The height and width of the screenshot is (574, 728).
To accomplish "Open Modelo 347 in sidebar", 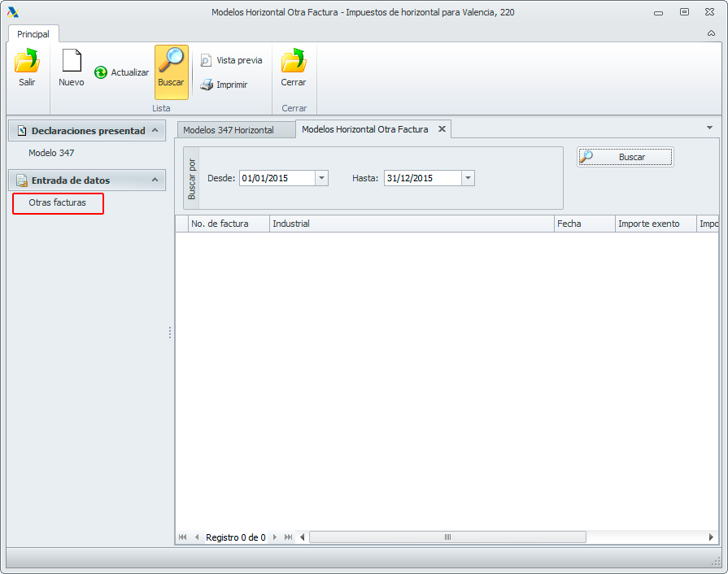I will click(x=51, y=153).
